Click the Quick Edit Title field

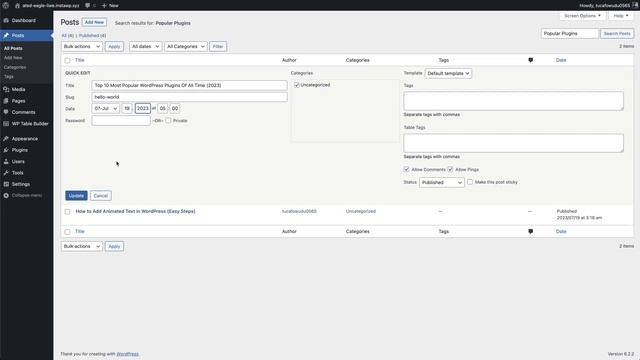pos(189,85)
